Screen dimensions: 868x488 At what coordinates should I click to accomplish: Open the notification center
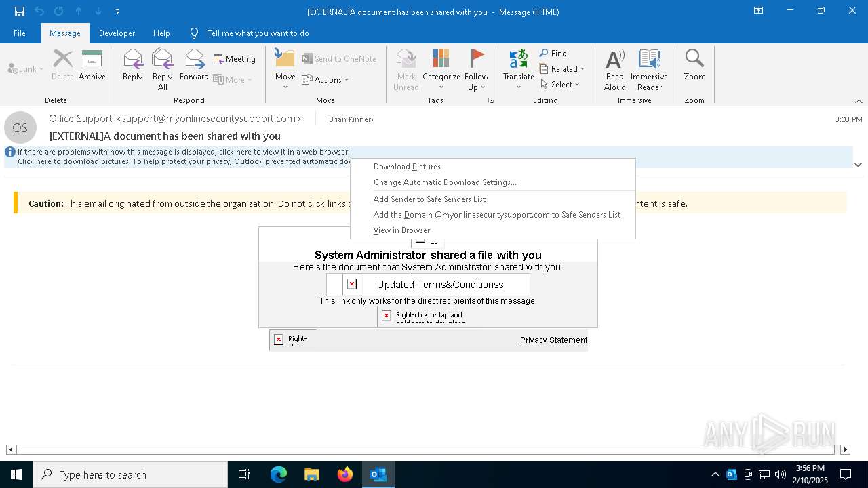[846, 474]
